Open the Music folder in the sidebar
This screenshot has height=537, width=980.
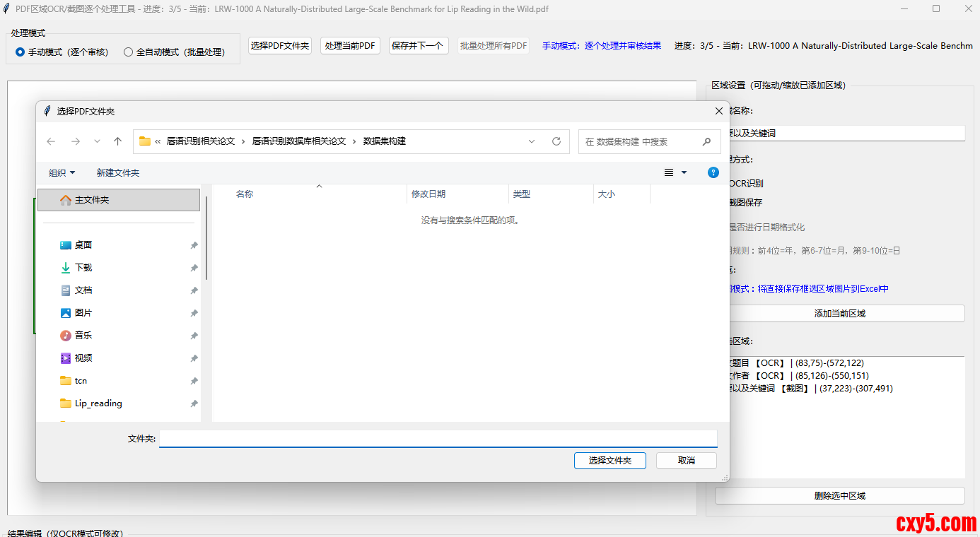(x=83, y=336)
